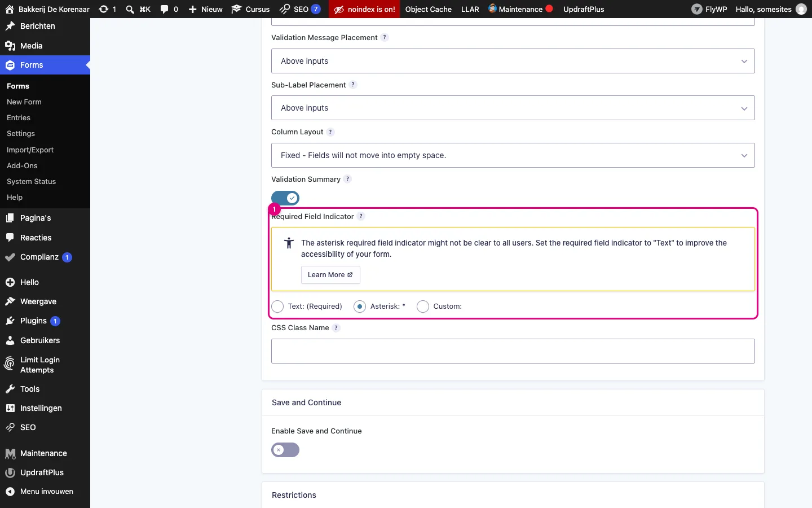This screenshot has width=812, height=508.
Task: Open the Validation Message Placement dropdown
Action: click(x=513, y=61)
